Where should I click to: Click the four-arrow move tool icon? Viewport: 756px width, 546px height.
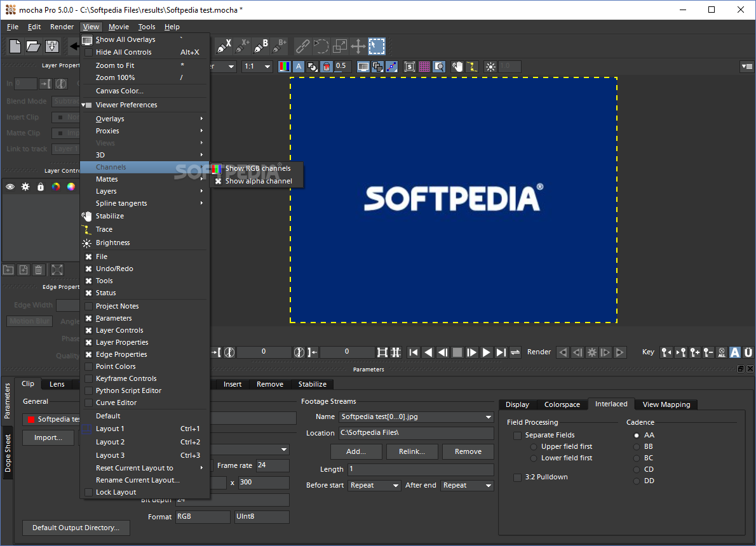pos(358,46)
